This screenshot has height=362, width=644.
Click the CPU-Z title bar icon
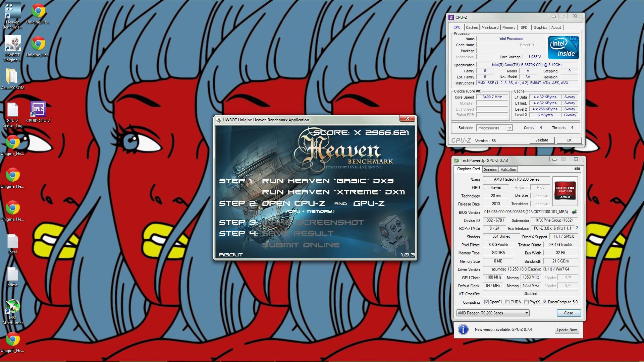451,17
